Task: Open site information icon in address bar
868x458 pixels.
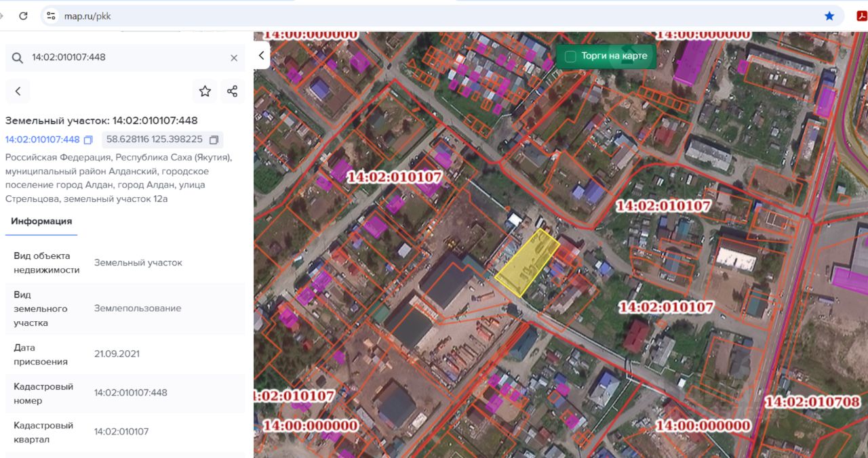Action: pos(50,16)
